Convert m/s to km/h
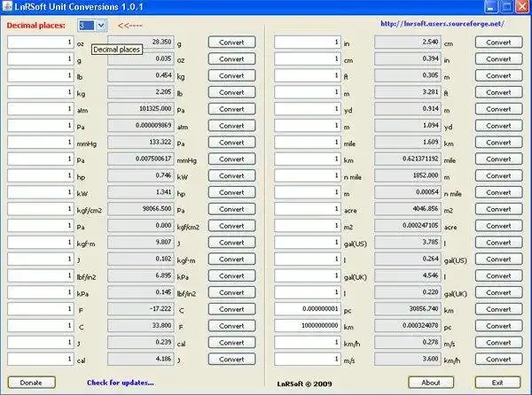The height and width of the screenshot is (395, 532). pyautogui.click(x=498, y=359)
